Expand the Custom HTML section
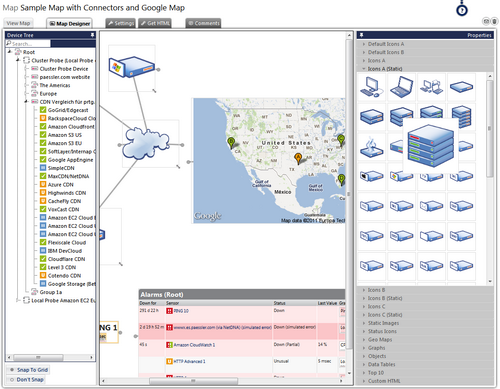 point(425,381)
